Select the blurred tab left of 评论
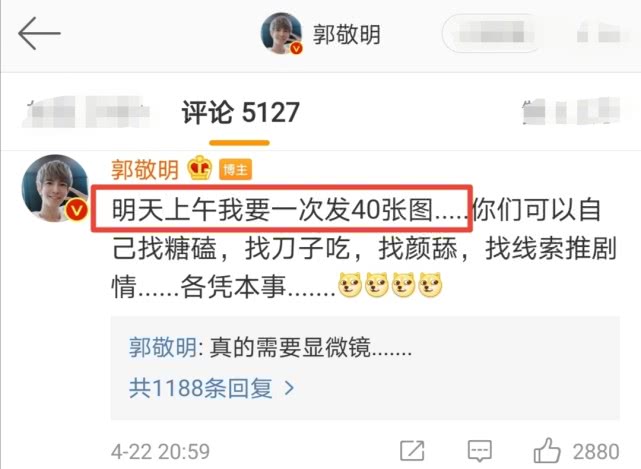The width and height of the screenshot is (641, 469). click(86, 112)
